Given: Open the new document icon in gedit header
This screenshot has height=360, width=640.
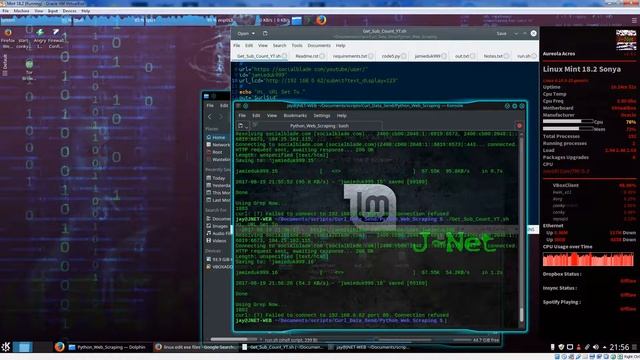Looking at the screenshot, I should (x=265, y=33).
